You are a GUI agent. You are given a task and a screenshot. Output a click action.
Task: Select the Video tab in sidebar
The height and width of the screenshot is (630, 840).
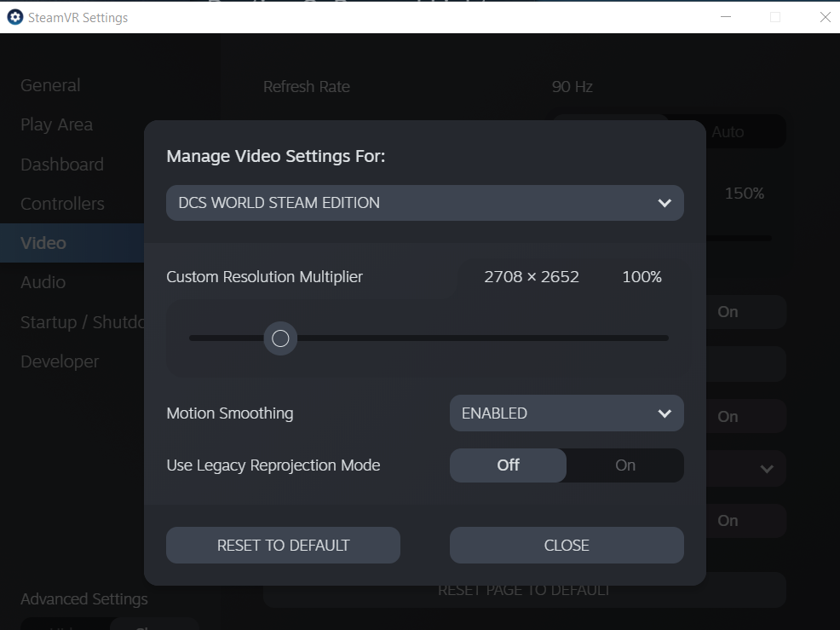tap(72, 243)
